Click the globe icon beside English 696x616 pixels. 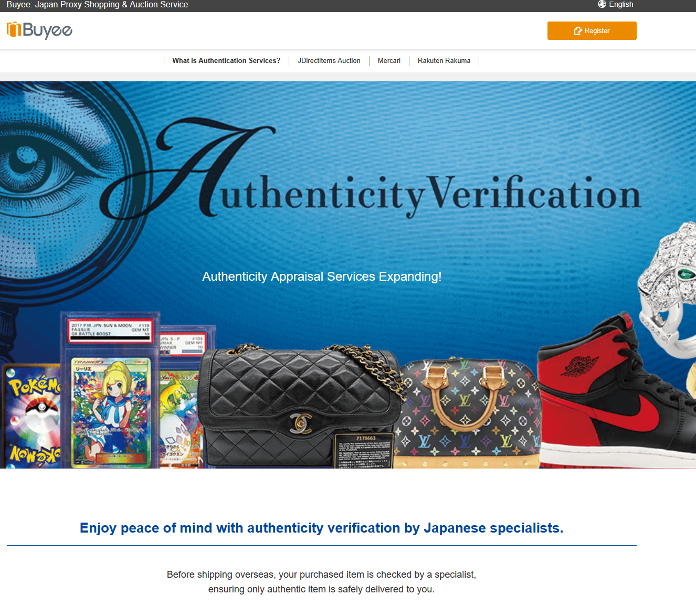coord(602,4)
